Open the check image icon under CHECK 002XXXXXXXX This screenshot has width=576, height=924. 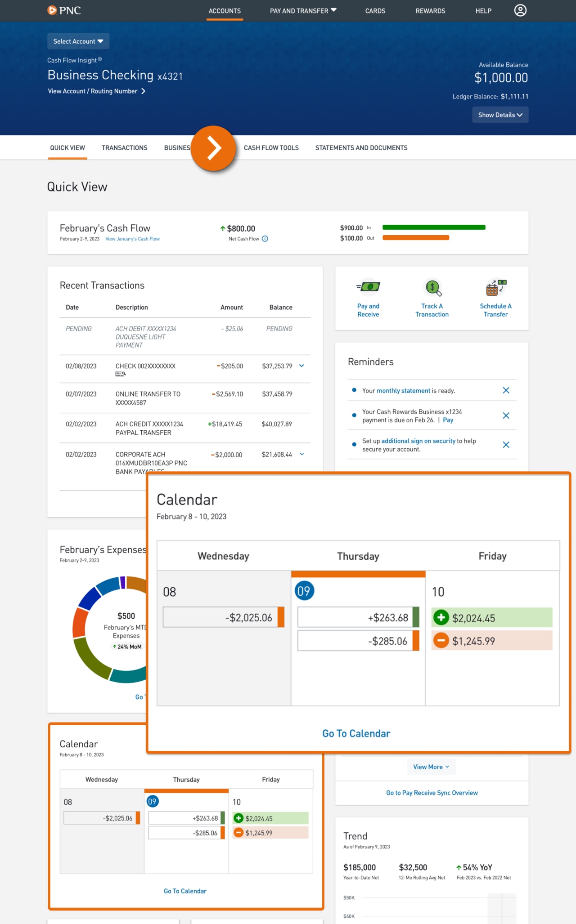120,374
